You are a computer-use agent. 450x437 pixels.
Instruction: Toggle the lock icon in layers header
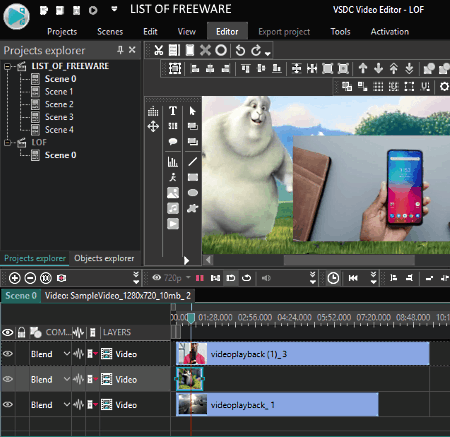point(22,332)
